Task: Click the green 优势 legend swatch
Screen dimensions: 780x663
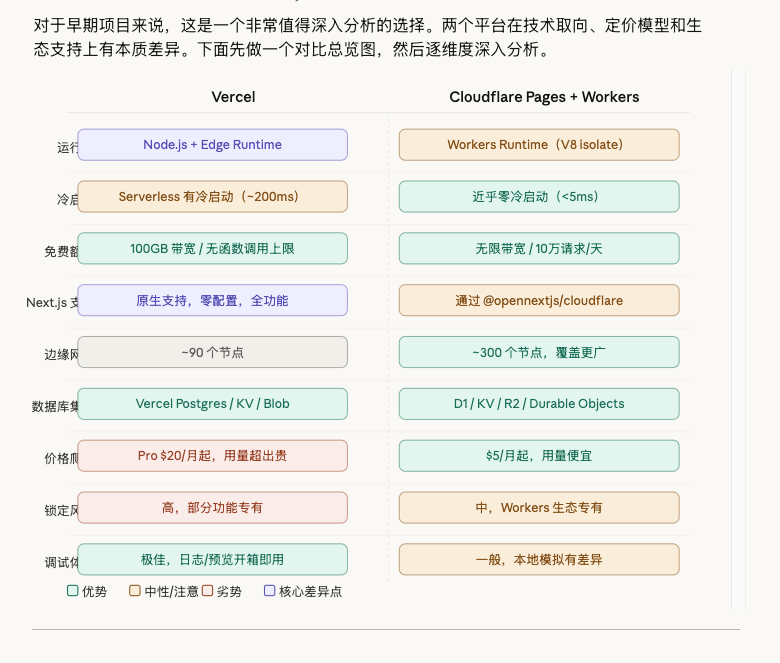Action: point(73,590)
